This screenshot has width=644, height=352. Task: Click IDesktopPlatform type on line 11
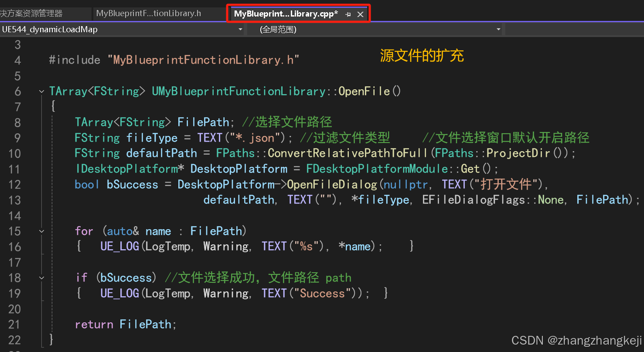[x=126, y=169]
